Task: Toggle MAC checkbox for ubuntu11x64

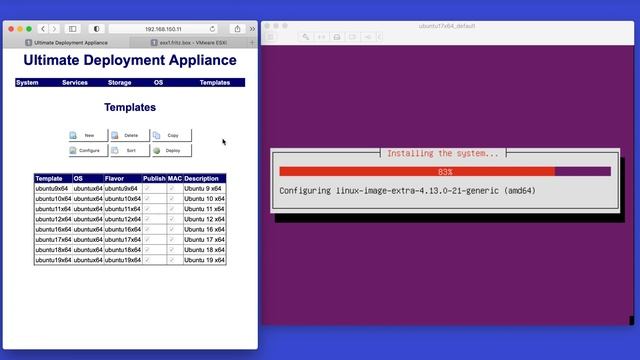Action: (171, 209)
